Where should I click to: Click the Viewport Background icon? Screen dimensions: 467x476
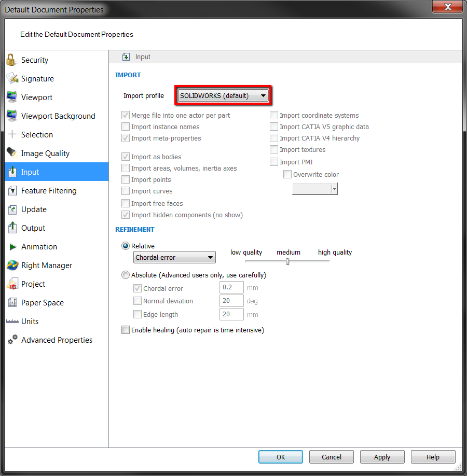coord(12,116)
